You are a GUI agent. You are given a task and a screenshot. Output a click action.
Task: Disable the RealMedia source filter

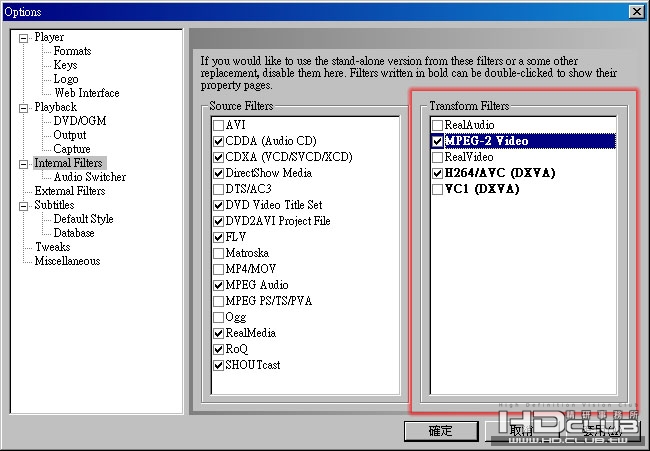(218, 333)
